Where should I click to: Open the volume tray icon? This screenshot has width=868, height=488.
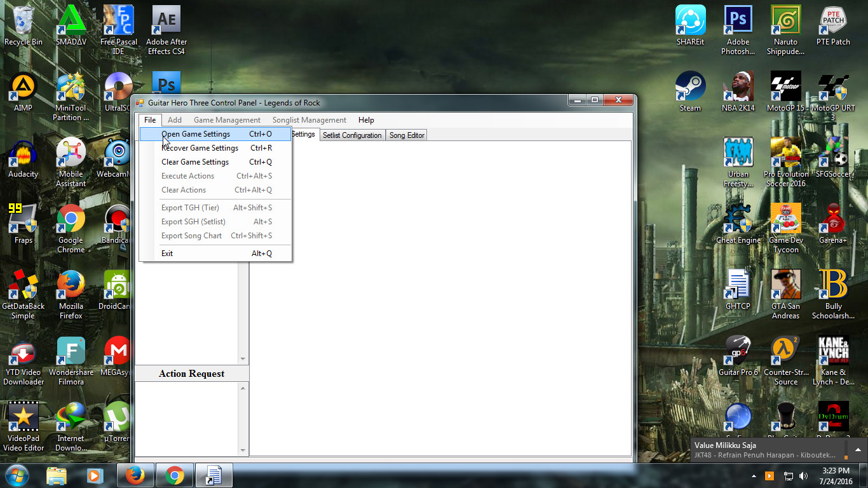(804, 476)
